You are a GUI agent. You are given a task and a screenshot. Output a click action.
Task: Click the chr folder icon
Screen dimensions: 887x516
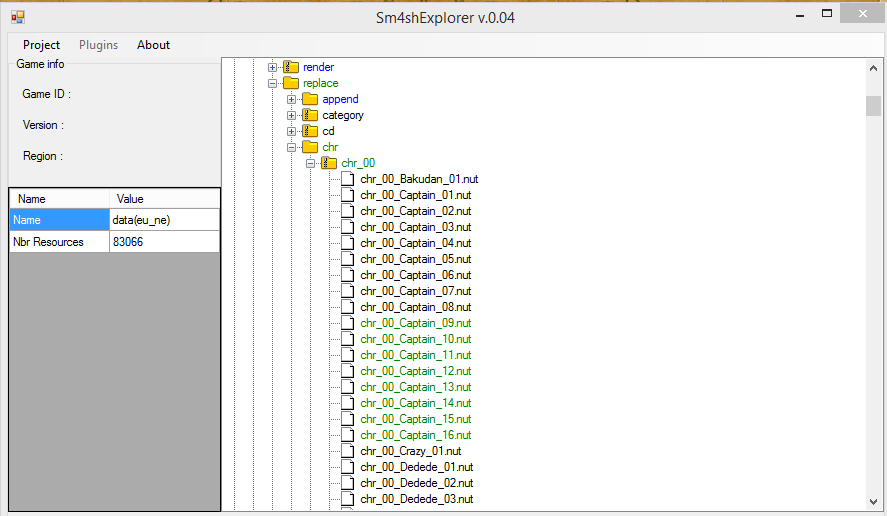pos(310,147)
